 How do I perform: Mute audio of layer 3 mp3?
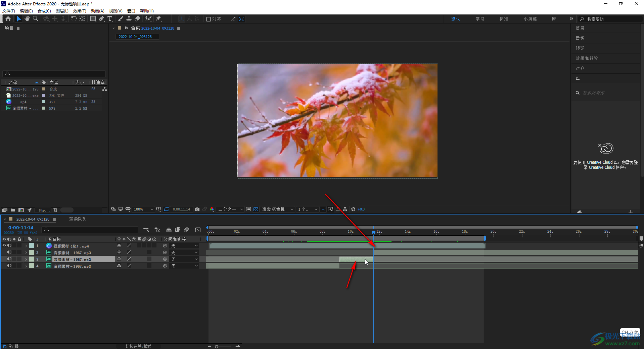click(9, 259)
